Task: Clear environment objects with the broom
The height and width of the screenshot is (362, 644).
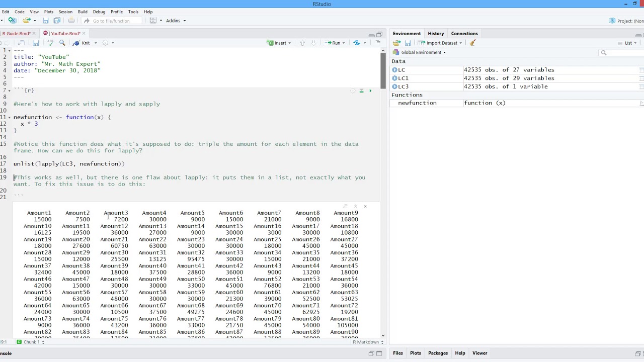Action: click(472, 43)
